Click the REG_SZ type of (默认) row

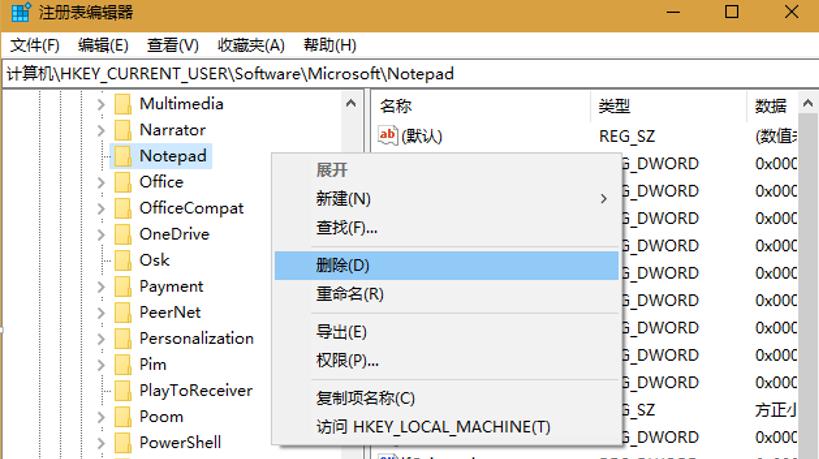[627, 136]
